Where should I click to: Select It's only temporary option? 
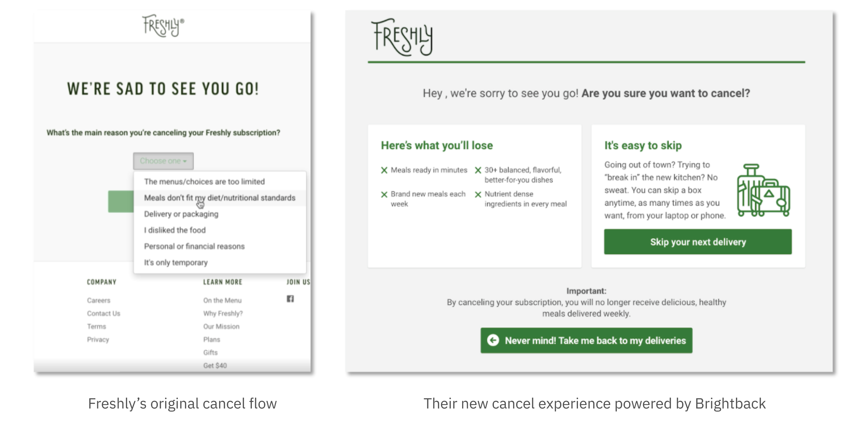[220, 263]
